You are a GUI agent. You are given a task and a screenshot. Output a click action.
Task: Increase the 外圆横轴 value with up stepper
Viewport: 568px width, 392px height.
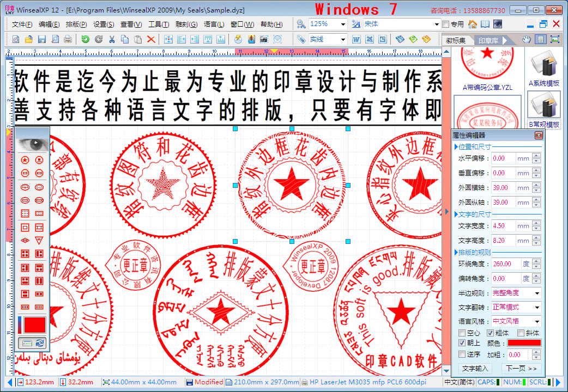point(536,185)
